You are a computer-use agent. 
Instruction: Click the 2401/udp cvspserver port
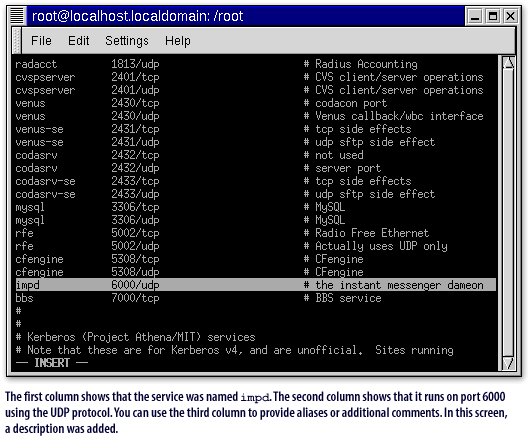[x=135, y=90]
